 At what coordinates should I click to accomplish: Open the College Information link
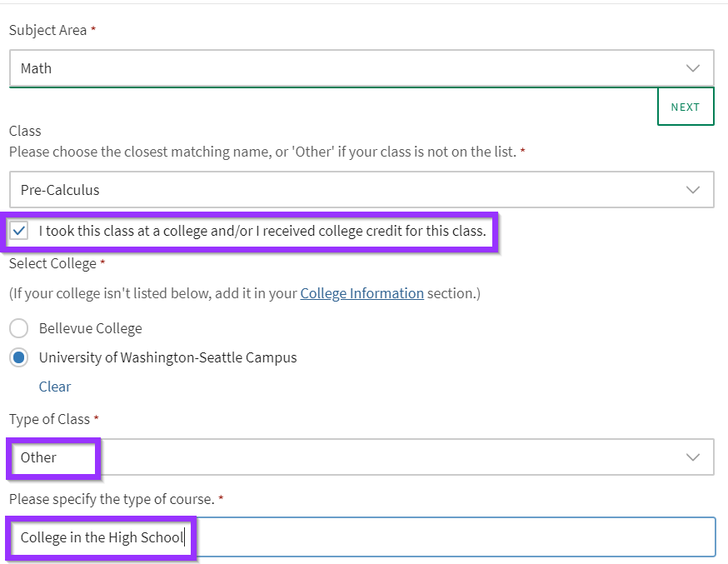click(x=362, y=293)
